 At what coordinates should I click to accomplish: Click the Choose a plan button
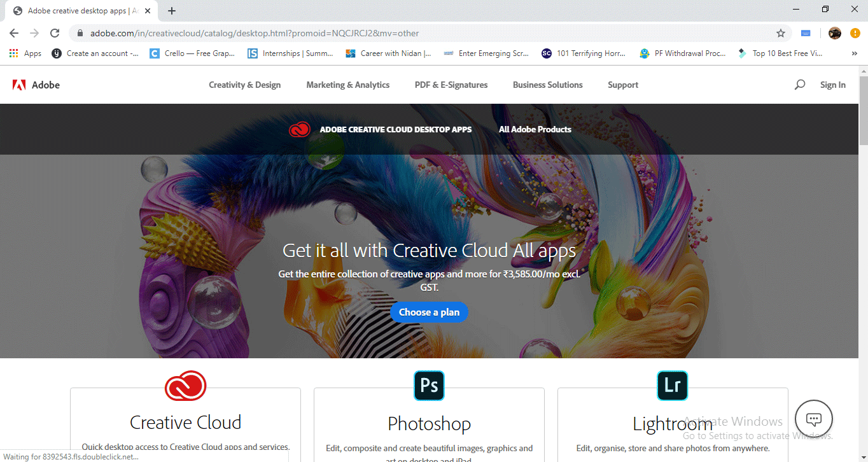pyautogui.click(x=429, y=312)
